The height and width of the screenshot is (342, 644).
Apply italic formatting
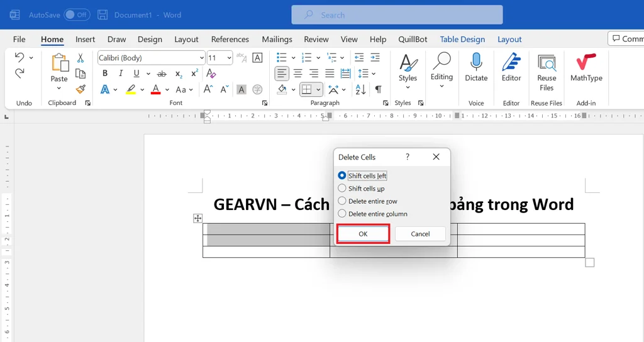point(121,74)
